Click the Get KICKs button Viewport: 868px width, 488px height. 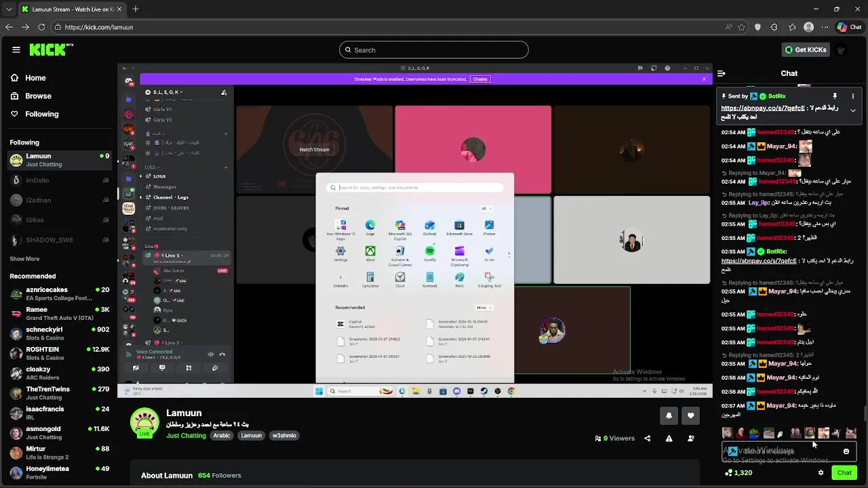click(x=806, y=50)
